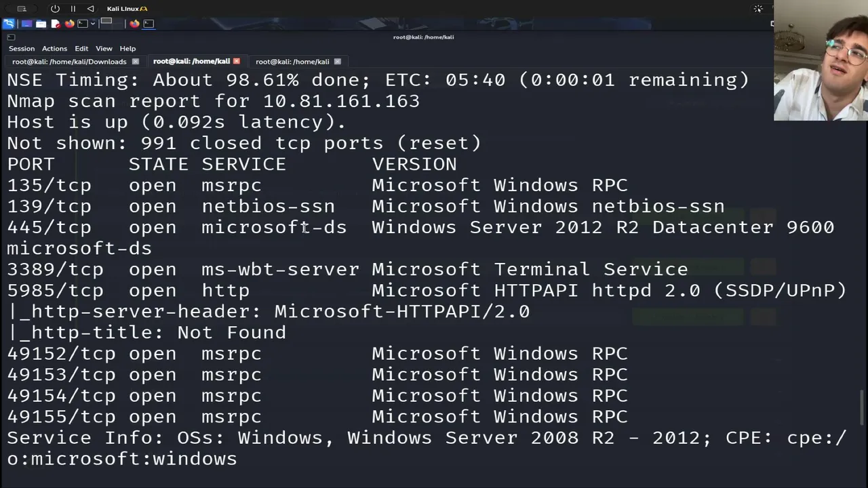Open the View menu
The width and height of the screenshot is (868, 488).
tap(104, 49)
